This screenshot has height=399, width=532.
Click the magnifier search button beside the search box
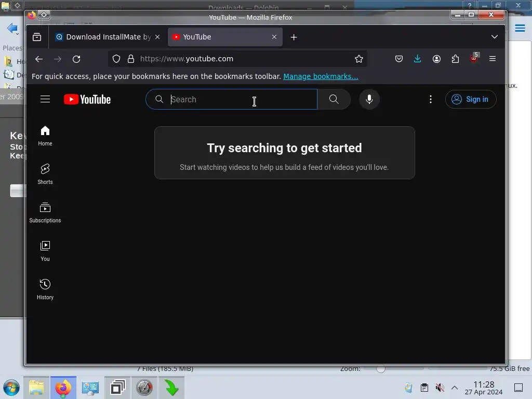(334, 99)
